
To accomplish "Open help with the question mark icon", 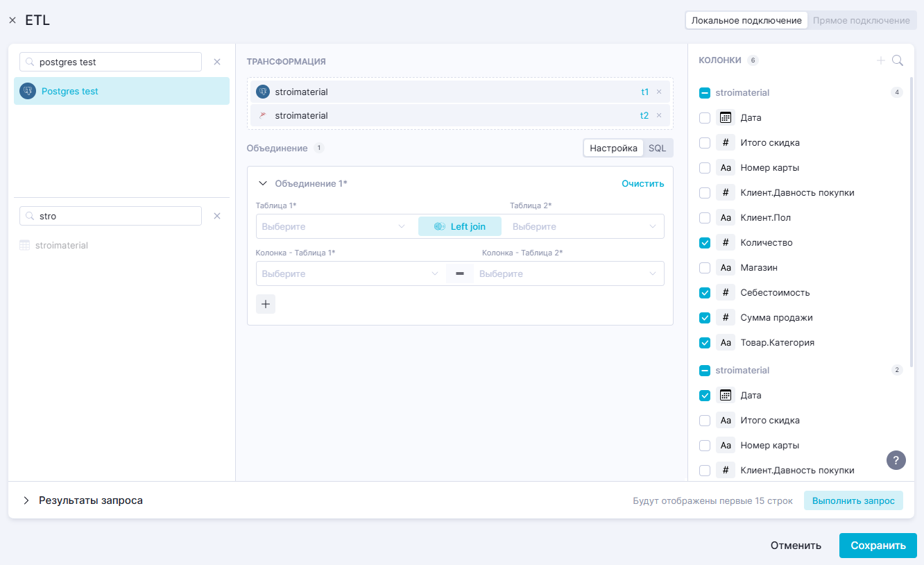I will [896, 460].
